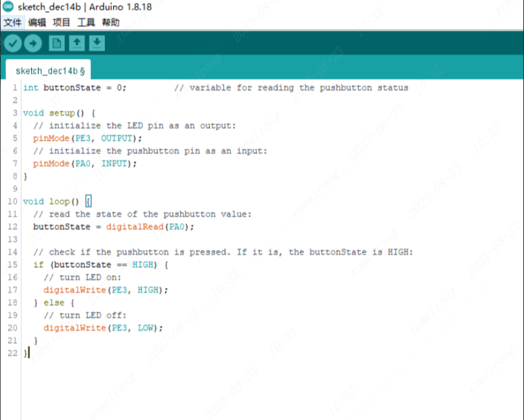Click the Open sketch up-arrow icon
This screenshot has width=524, height=420.
click(x=77, y=44)
